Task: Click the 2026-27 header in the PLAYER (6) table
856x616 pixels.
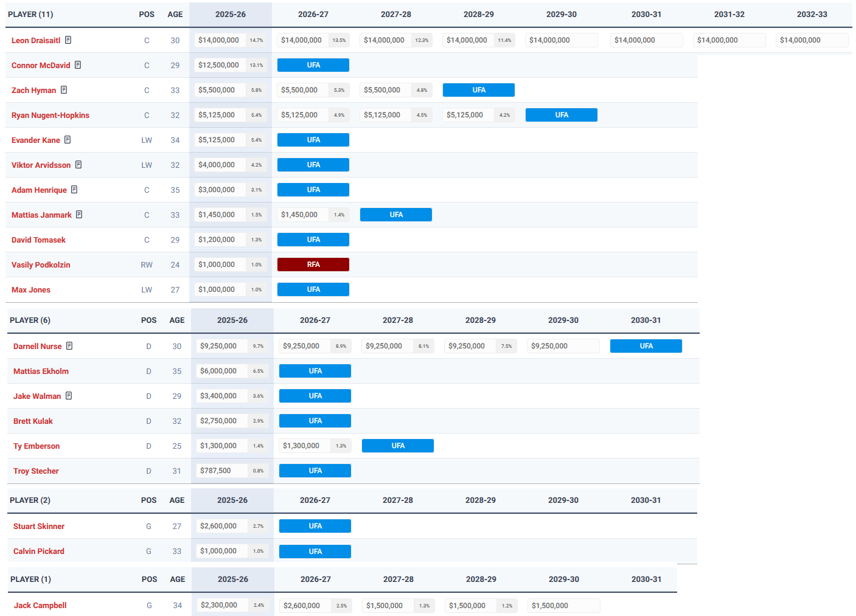Action: (315, 320)
